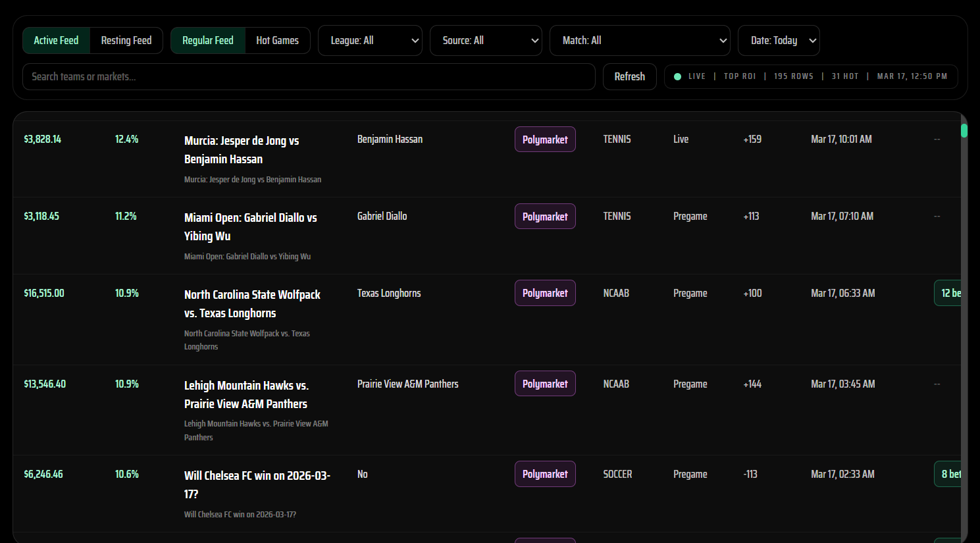980x543 pixels.
Task: Switch to the Hot Games feed
Action: (x=277, y=41)
